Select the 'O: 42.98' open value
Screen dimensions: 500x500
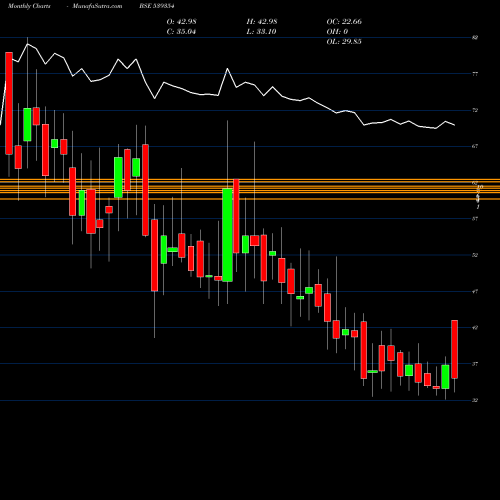(181, 22)
